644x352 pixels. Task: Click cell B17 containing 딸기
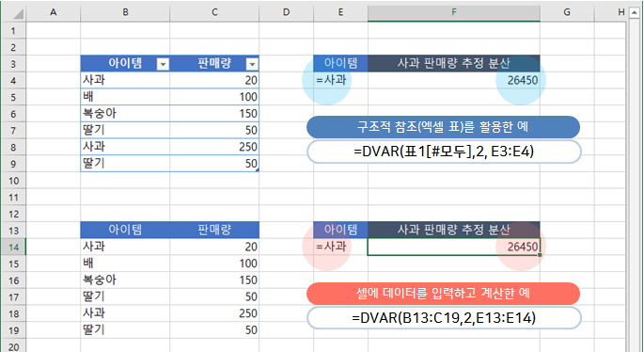125,296
